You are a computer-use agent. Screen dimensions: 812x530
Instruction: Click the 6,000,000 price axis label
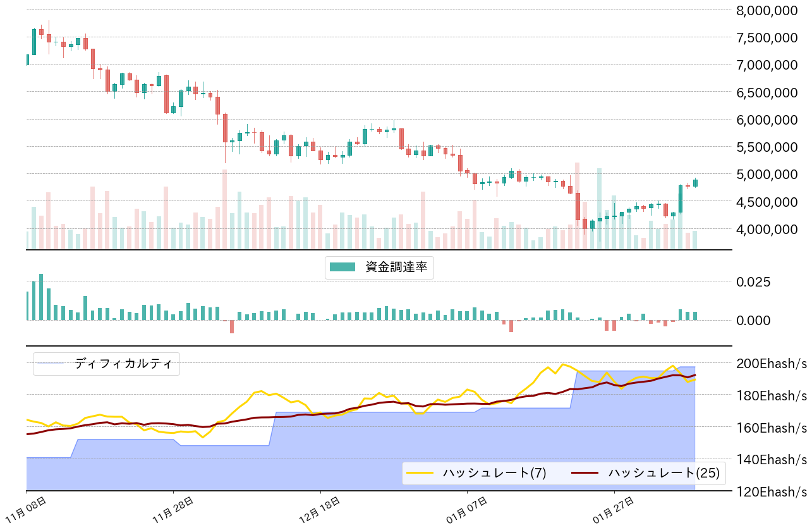pyautogui.click(x=767, y=120)
